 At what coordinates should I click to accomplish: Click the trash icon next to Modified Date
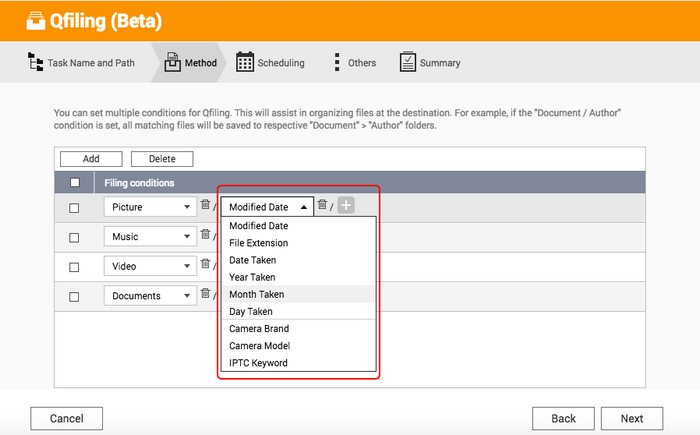[322, 205]
